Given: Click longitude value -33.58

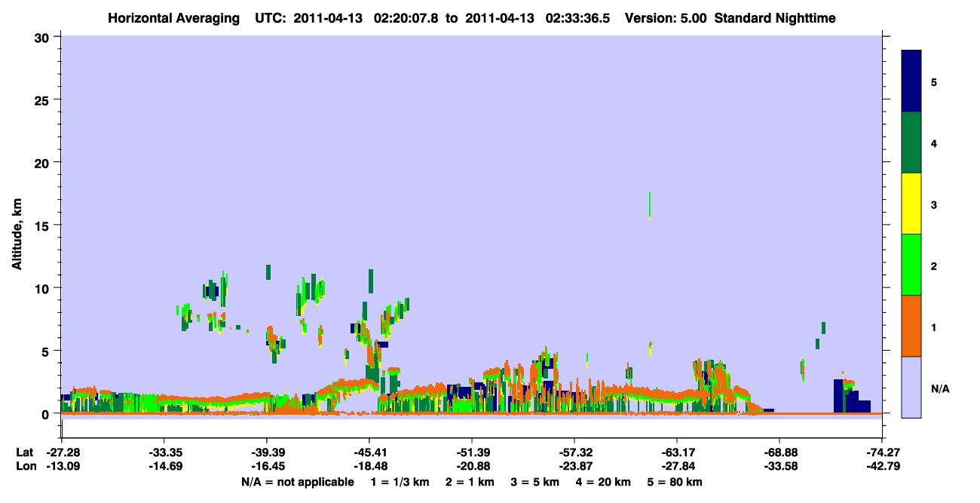Looking at the screenshot, I should (779, 467).
